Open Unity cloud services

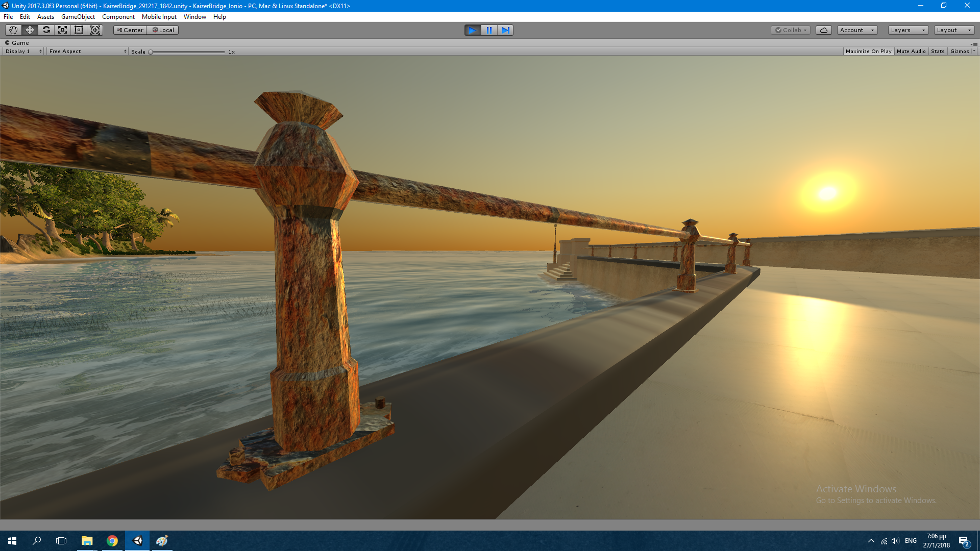coord(823,30)
